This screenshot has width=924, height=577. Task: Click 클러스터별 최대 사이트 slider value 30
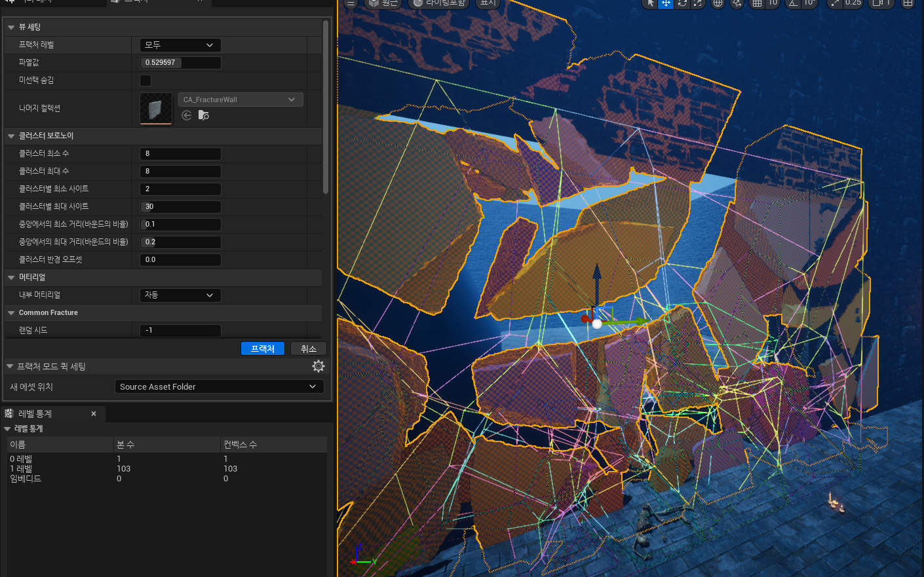[x=180, y=207]
